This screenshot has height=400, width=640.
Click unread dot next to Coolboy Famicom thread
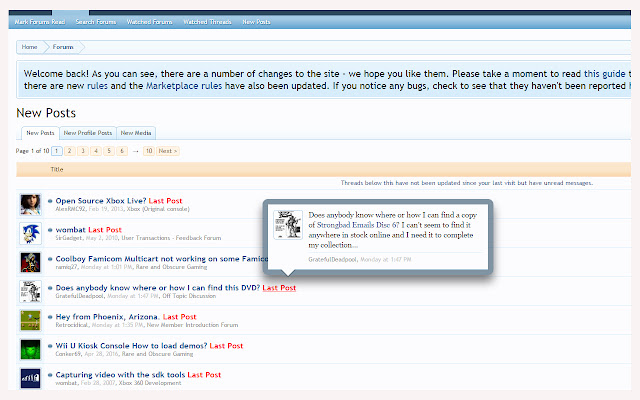coord(50,259)
